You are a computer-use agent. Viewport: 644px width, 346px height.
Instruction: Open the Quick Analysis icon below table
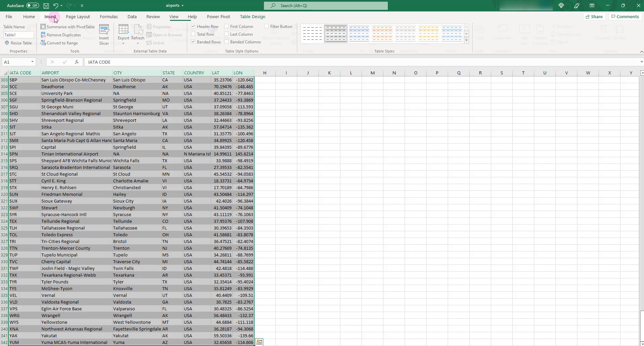259,342
